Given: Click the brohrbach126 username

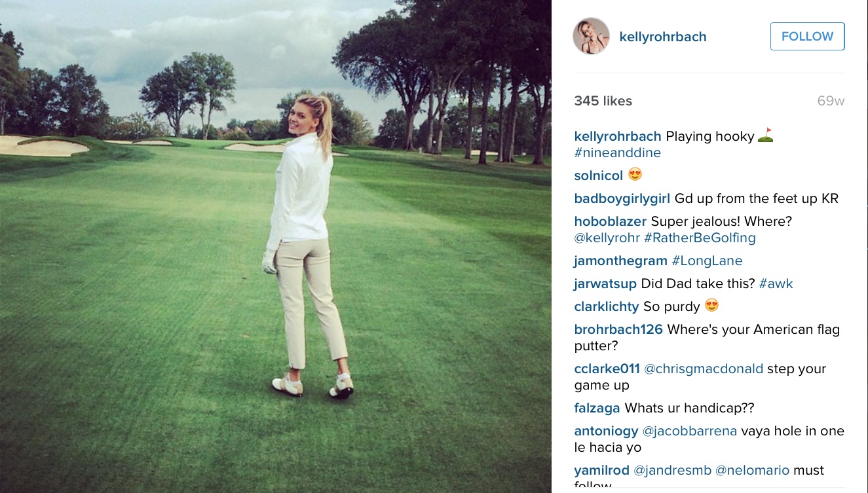Looking at the screenshot, I should [x=618, y=330].
